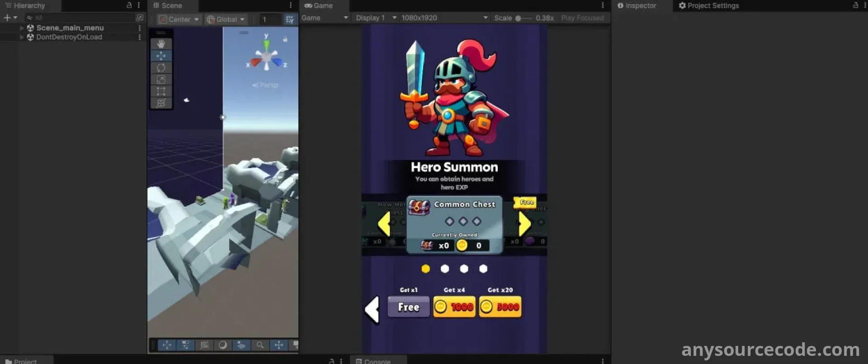868x364 pixels.
Task: Toggle the Scene view orientation lock
Action: (285, 39)
